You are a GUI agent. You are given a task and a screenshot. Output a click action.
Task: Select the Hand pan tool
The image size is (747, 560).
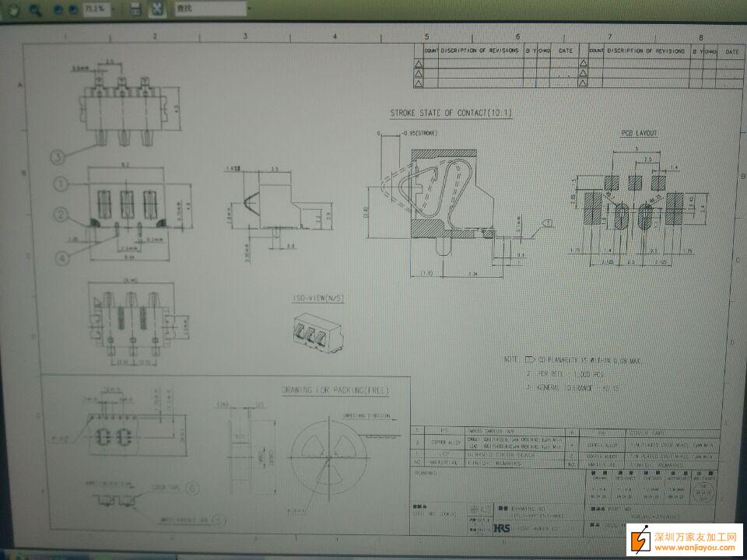(x=14, y=10)
